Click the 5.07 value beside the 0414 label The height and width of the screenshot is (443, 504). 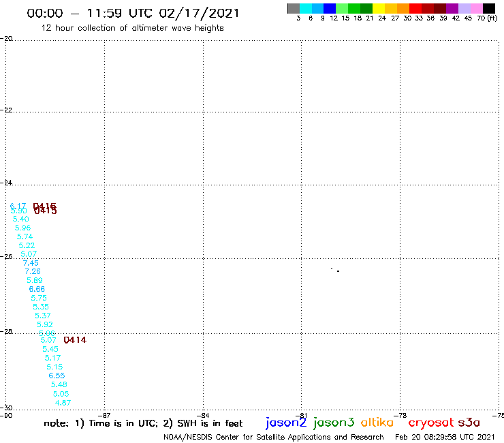click(48, 340)
